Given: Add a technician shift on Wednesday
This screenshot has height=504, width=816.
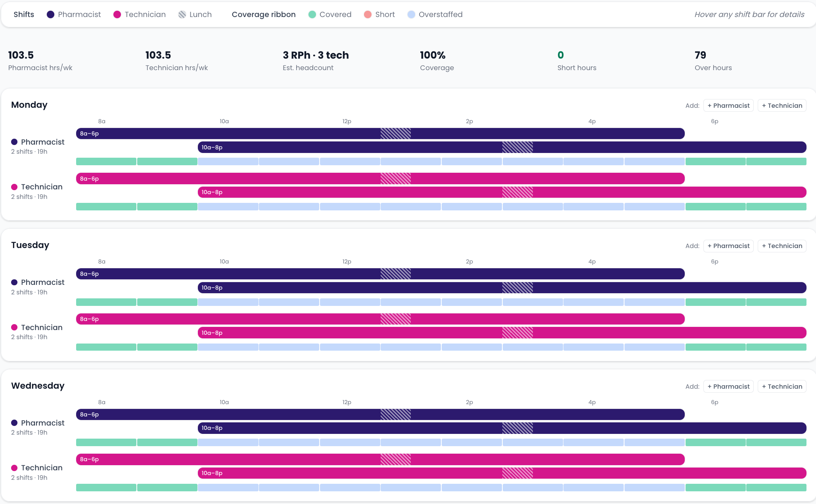Looking at the screenshot, I should [782, 386].
